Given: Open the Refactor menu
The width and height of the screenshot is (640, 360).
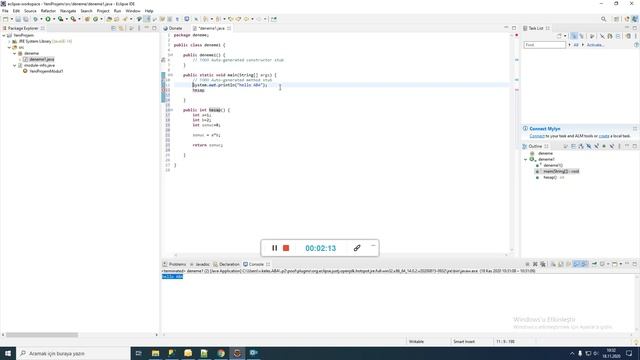Looking at the screenshot, I should coord(48,11).
